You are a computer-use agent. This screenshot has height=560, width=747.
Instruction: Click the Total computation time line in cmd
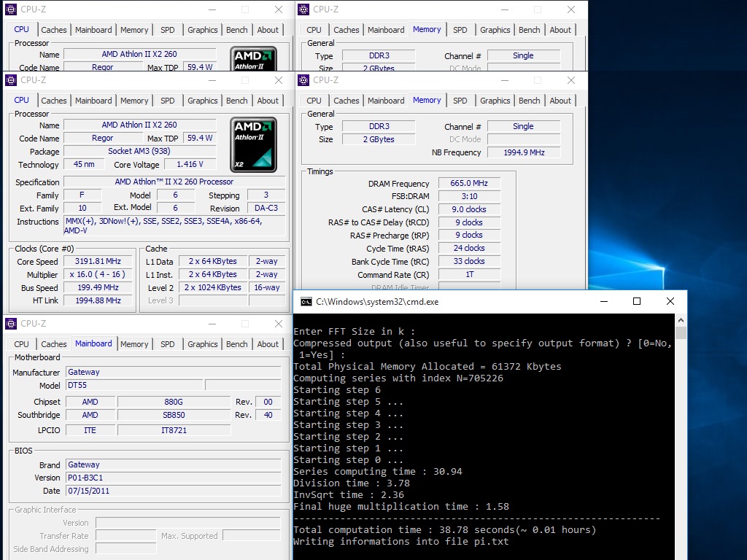444,530
